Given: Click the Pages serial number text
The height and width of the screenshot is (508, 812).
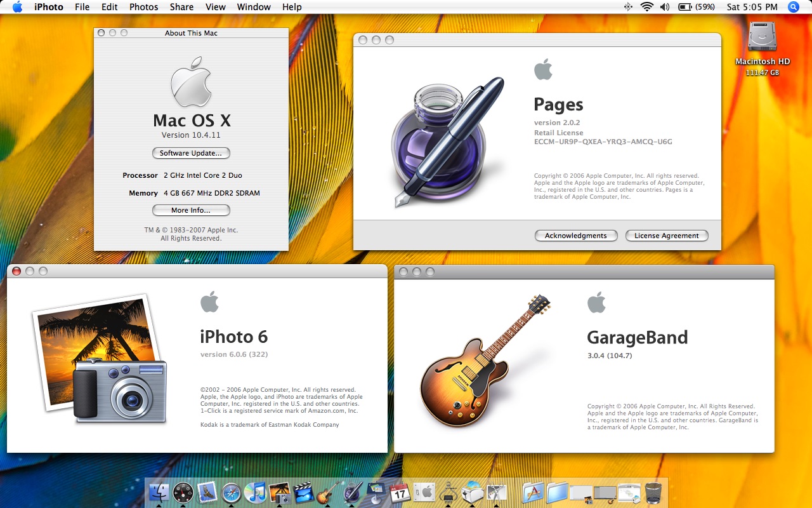Looking at the screenshot, I should coord(603,142).
